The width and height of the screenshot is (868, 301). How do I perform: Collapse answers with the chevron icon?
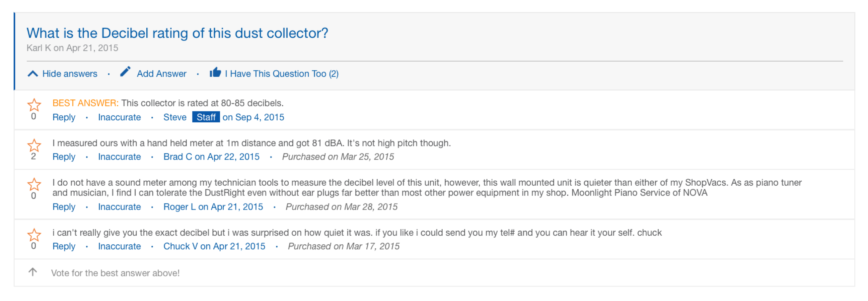(x=33, y=73)
